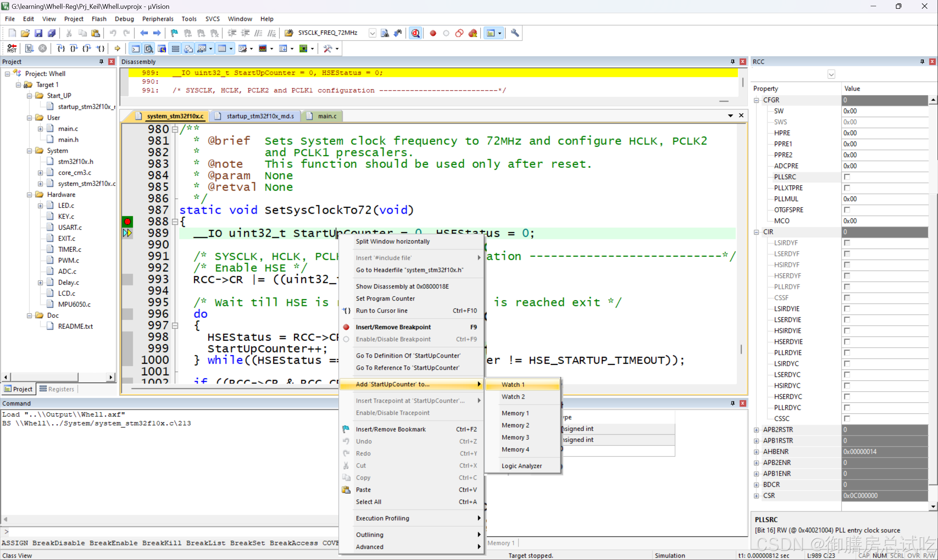
Task: Click the Step Out icon
Action: (87, 48)
